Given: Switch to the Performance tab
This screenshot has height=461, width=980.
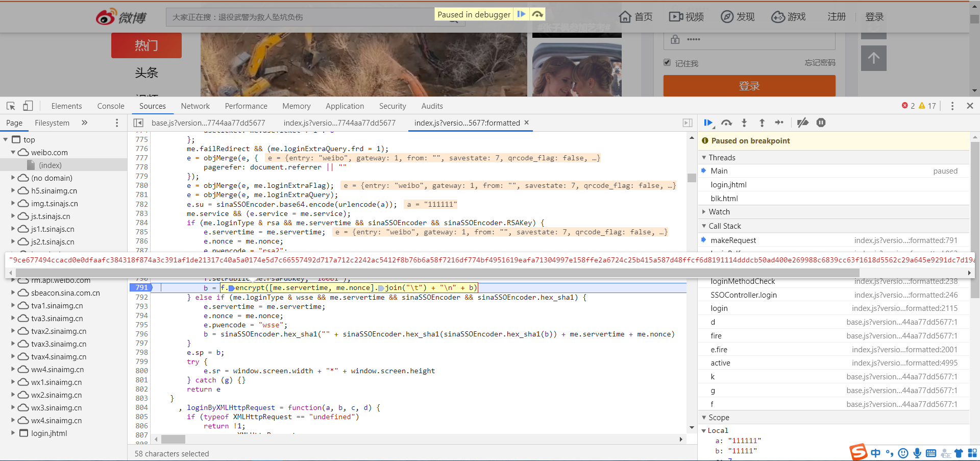Looking at the screenshot, I should coord(246,106).
